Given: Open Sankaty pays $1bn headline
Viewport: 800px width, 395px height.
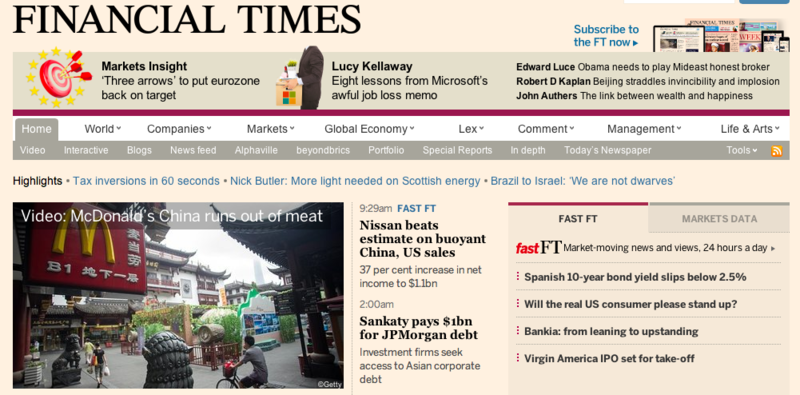Looking at the screenshot, I should pyautogui.click(x=419, y=328).
